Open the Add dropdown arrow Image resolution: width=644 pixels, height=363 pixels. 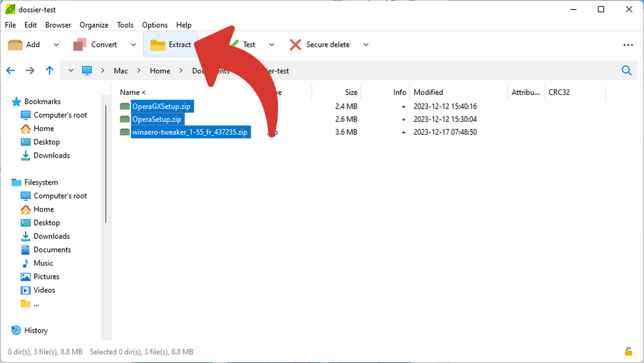[56, 45]
